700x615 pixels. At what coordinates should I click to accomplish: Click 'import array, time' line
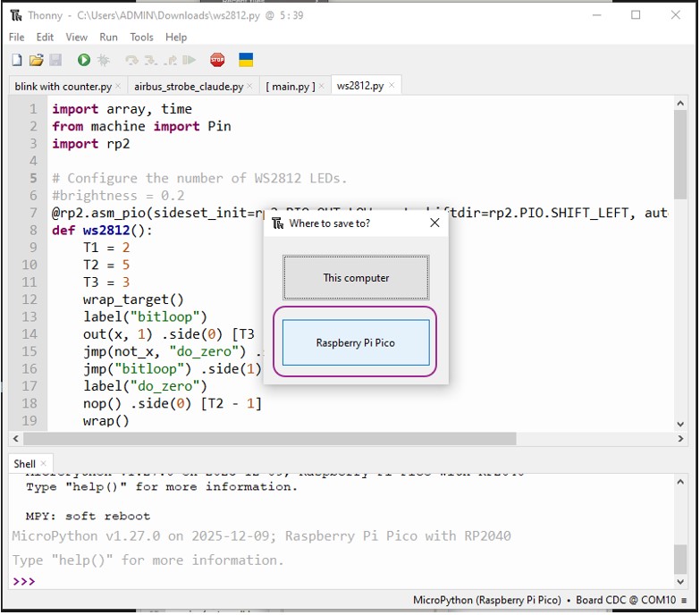pos(122,109)
